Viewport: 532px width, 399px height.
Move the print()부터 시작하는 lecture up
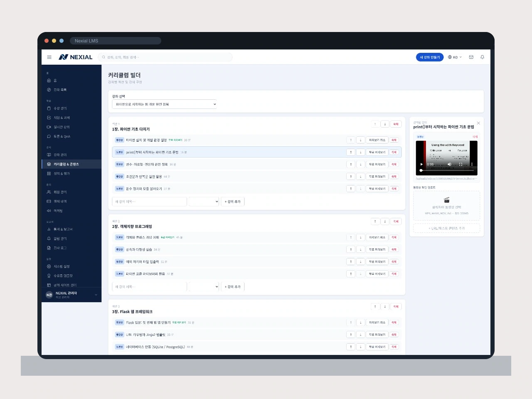351,152
